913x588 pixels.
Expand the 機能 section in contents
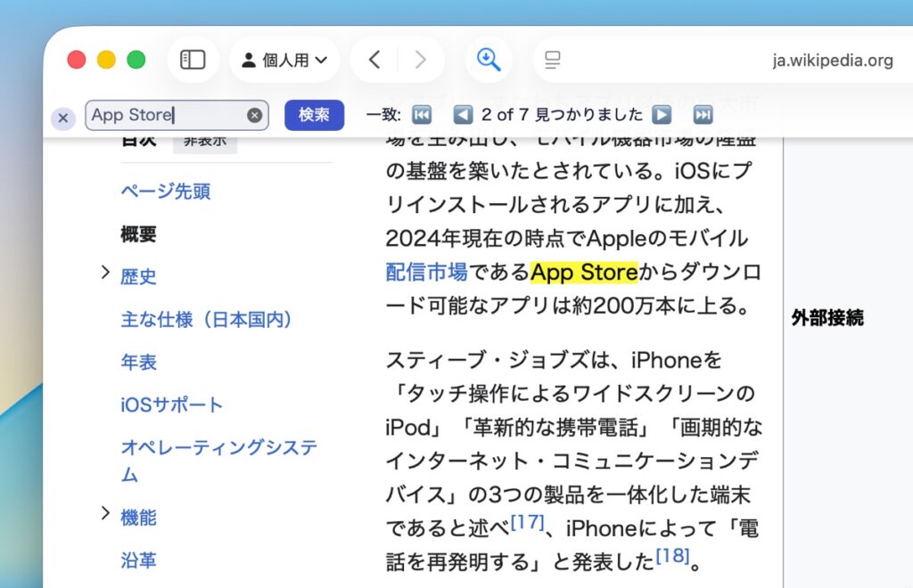coord(105,513)
